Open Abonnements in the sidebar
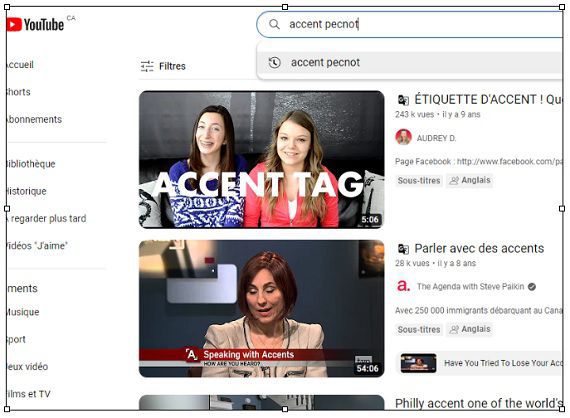570x418 pixels. click(x=34, y=119)
